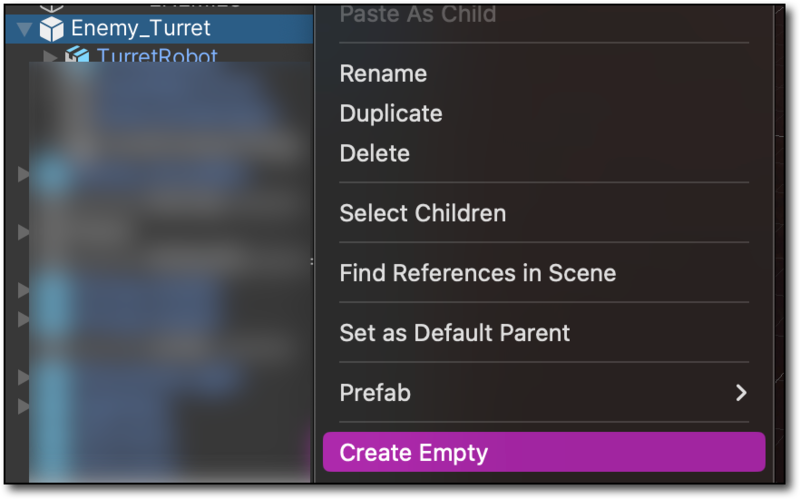This screenshot has height=499, width=800.
Task: Open the Prefab submenu arrow
Action: click(741, 393)
